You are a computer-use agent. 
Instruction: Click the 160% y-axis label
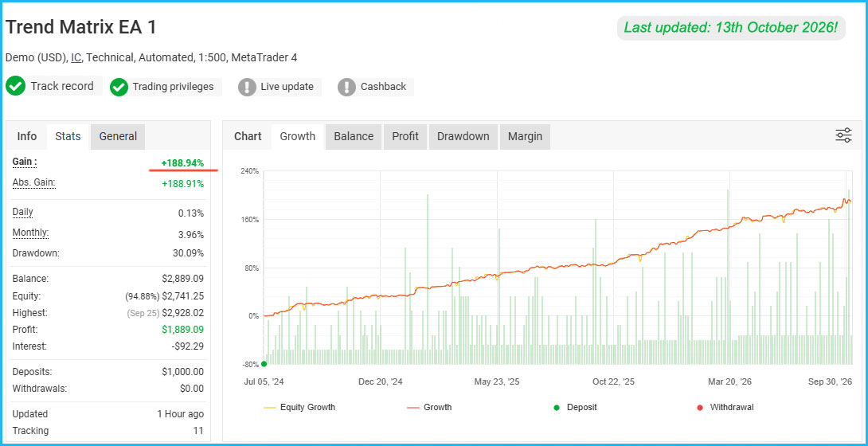tap(250, 220)
